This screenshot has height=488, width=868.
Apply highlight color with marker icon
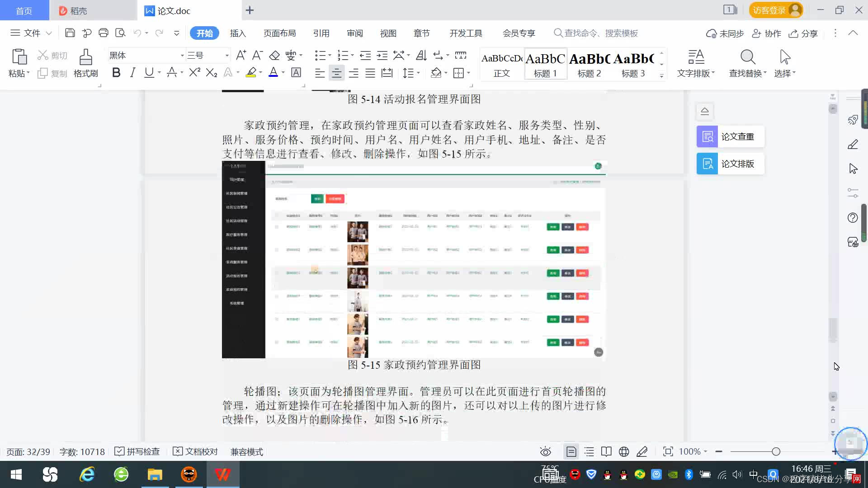click(251, 73)
